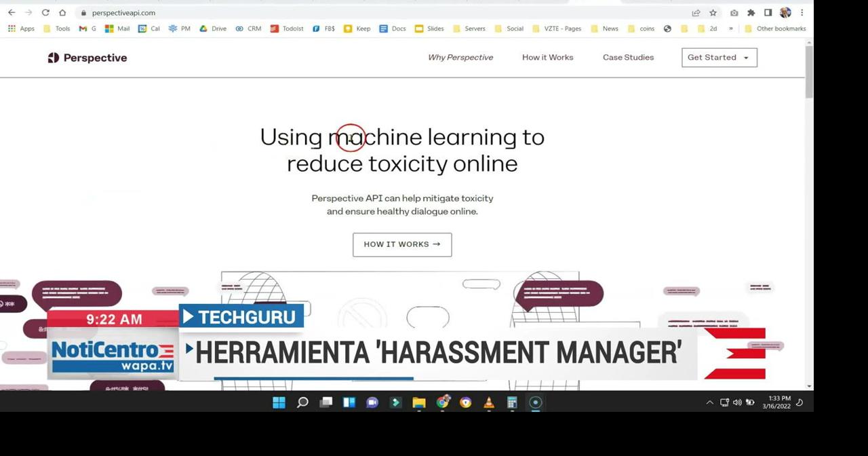868x456 pixels.
Task: Open Windows Search from the taskbar
Action: pyautogui.click(x=302, y=402)
